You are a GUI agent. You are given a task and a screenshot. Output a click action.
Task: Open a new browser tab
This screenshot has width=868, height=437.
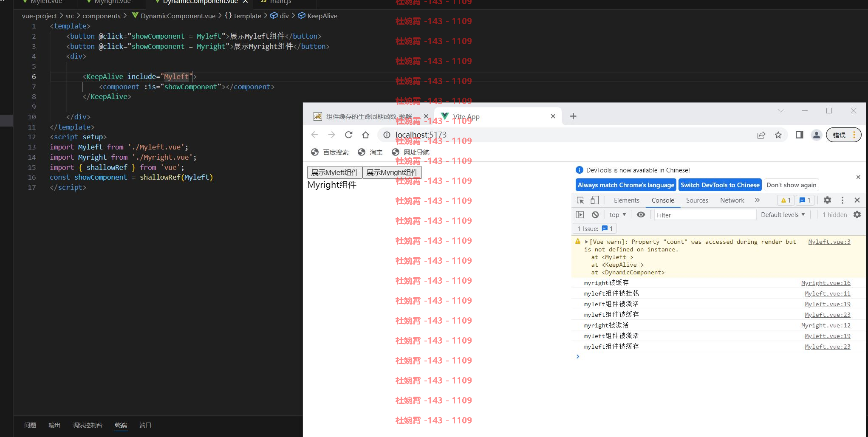[573, 116]
